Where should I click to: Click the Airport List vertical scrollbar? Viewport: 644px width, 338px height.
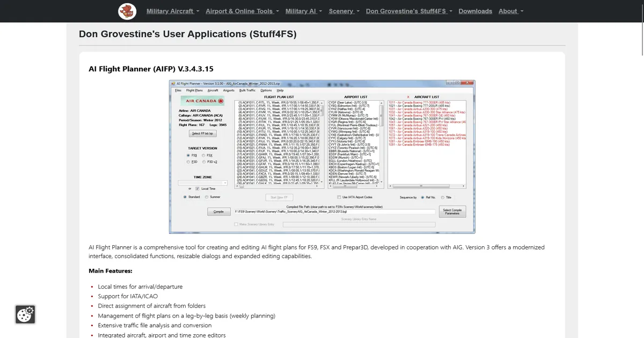pyautogui.click(x=382, y=143)
